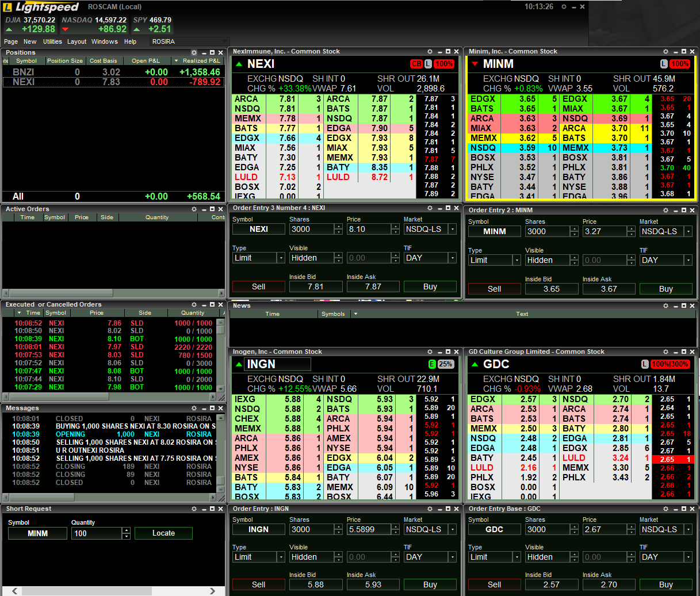
Task: Increase Shares with the stepper in NEXI order entry
Action: (x=338, y=226)
